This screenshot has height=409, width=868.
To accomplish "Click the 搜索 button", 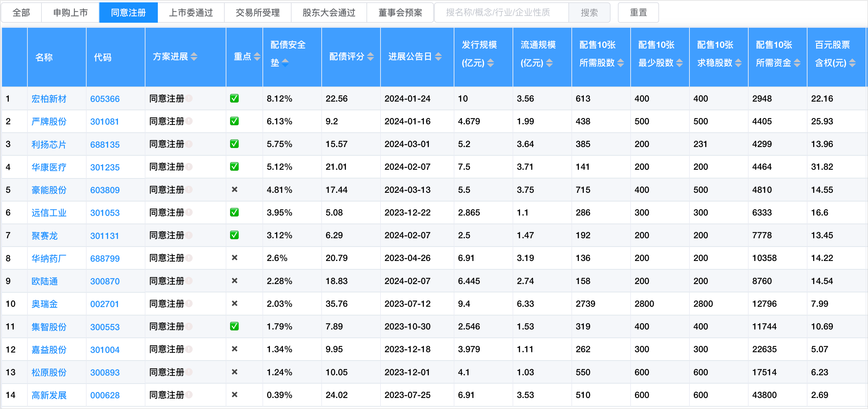I will (589, 12).
